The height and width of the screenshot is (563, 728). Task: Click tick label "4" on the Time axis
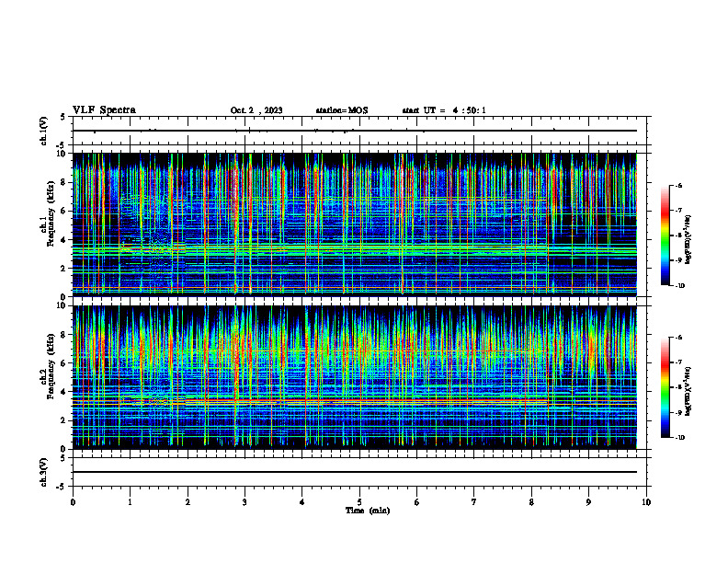(x=302, y=502)
